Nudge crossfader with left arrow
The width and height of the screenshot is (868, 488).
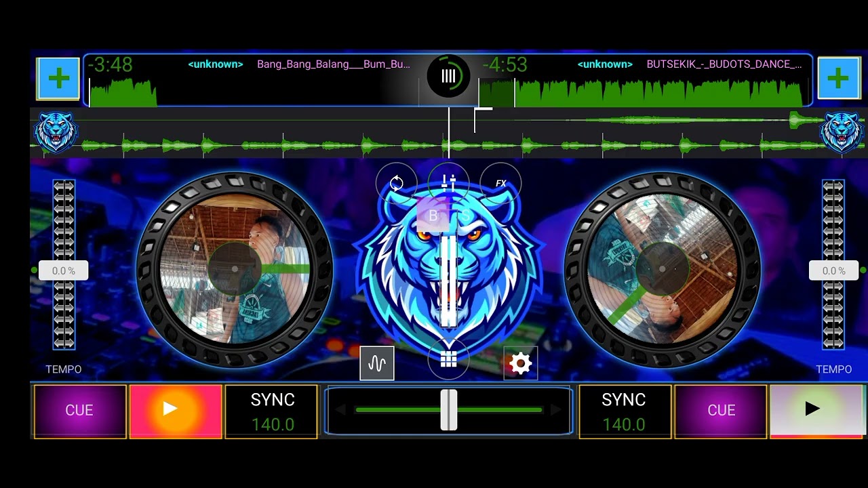coord(341,409)
